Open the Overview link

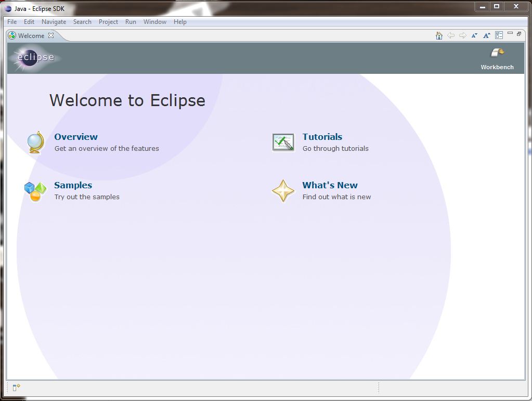pyautogui.click(x=76, y=137)
